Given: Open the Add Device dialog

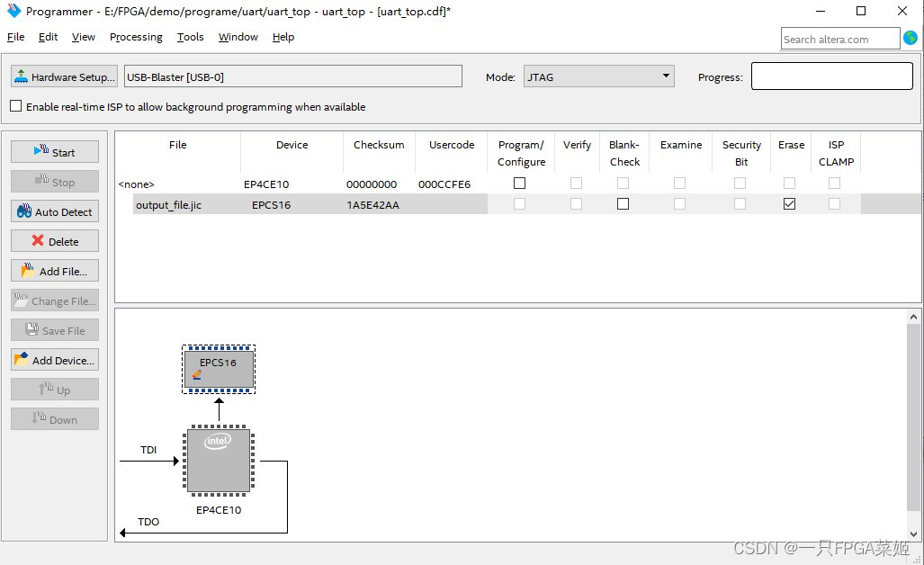Looking at the screenshot, I should click(x=55, y=360).
